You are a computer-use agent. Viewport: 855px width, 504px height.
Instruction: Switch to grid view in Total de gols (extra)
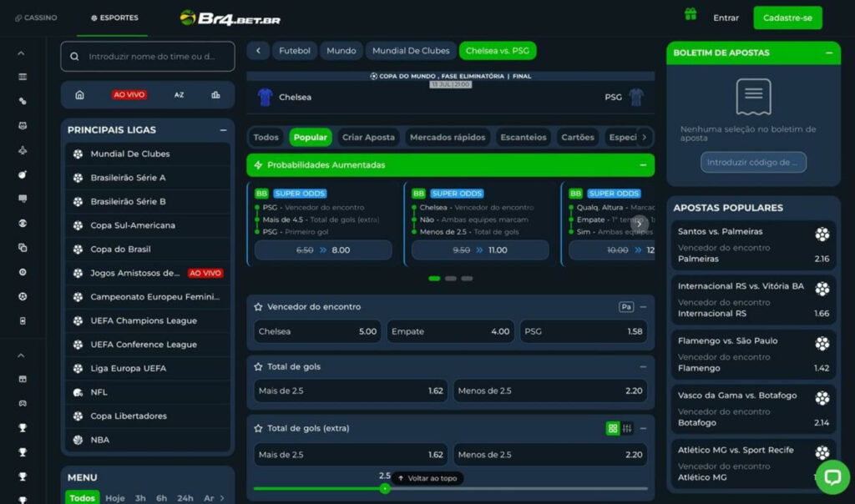point(612,428)
